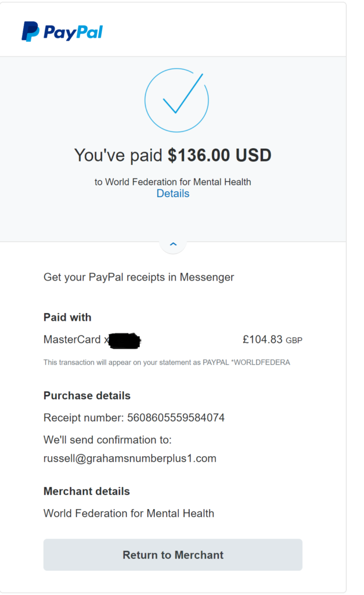Click the Purchase details heading
This screenshot has height=595, width=364.
[x=87, y=396]
